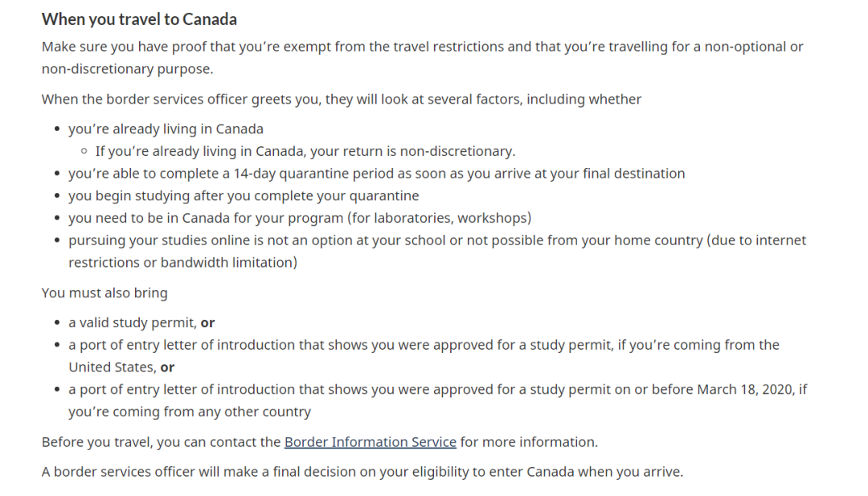Click the bold 'or' after 'United States'
The height and width of the screenshot is (496, 868).
click(167, 367)
